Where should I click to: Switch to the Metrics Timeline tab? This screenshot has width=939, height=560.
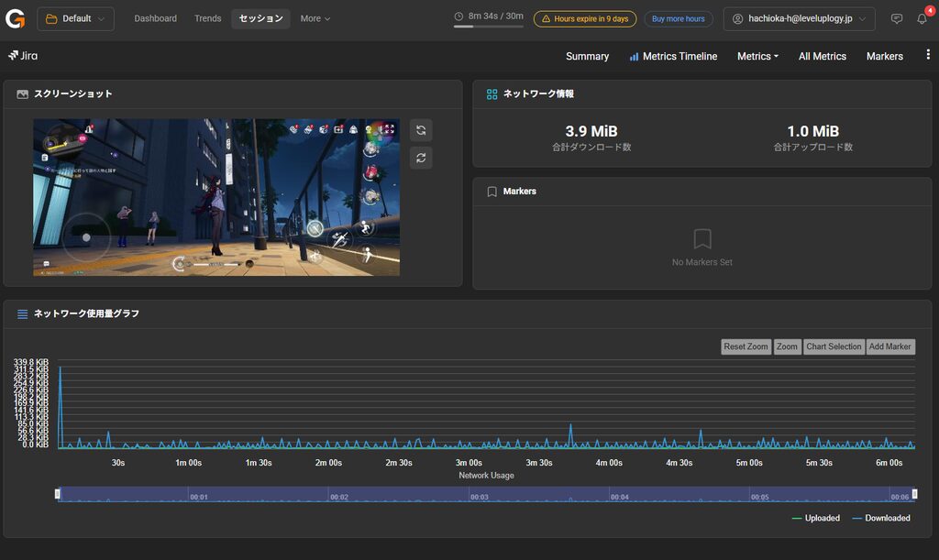(673, 56)
